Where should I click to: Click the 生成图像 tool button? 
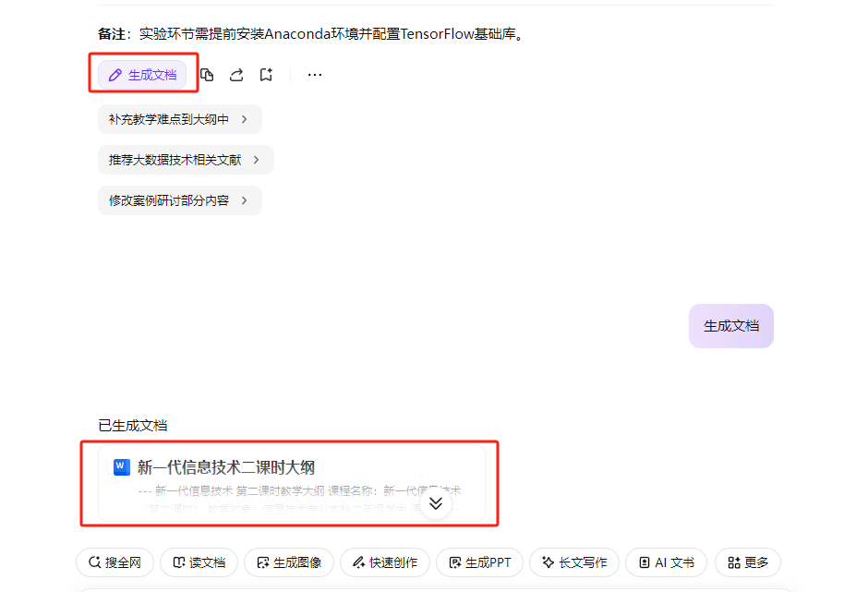click(x=288, y=562)
